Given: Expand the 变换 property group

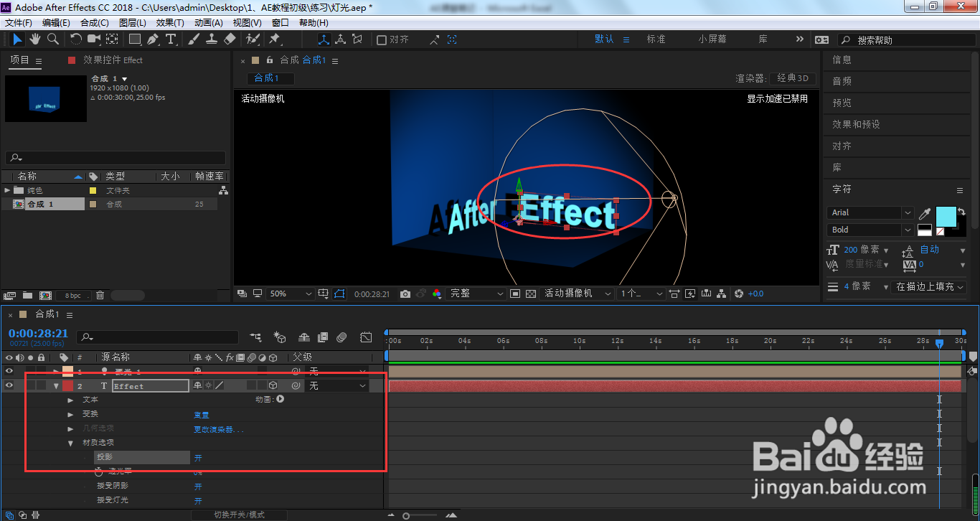Looking at the screenshot, I should point(70,414).
